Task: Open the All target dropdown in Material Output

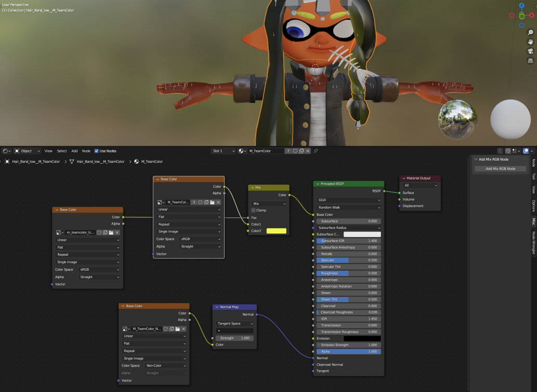Action: point(420,186)
